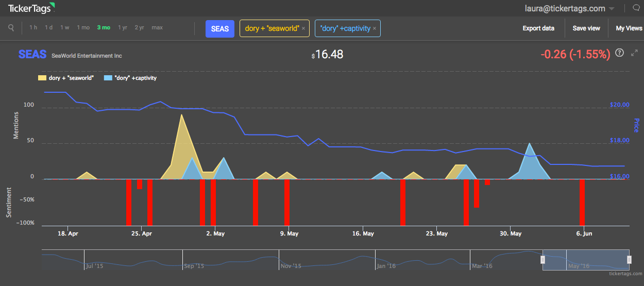The height and width of the screenshot is (286, 644).
Task: Click the selected range in navigator
Action: click(x=585, y=260)
